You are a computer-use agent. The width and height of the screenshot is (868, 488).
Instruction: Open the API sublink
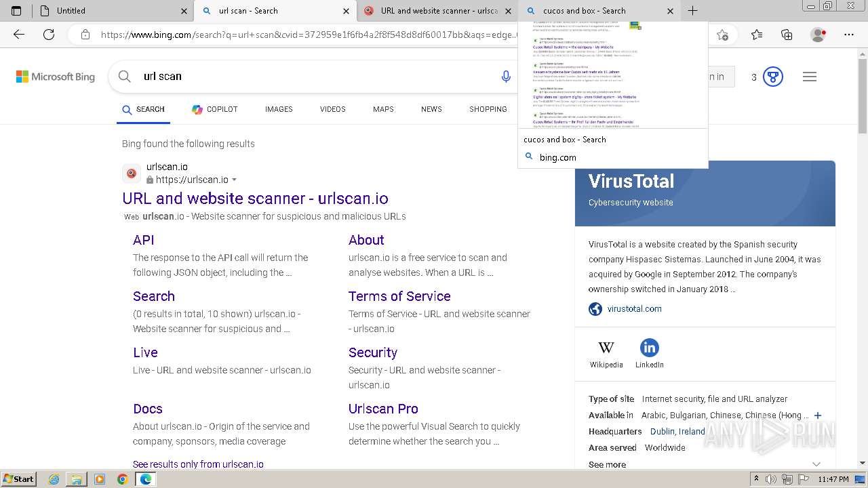[144, 240]
